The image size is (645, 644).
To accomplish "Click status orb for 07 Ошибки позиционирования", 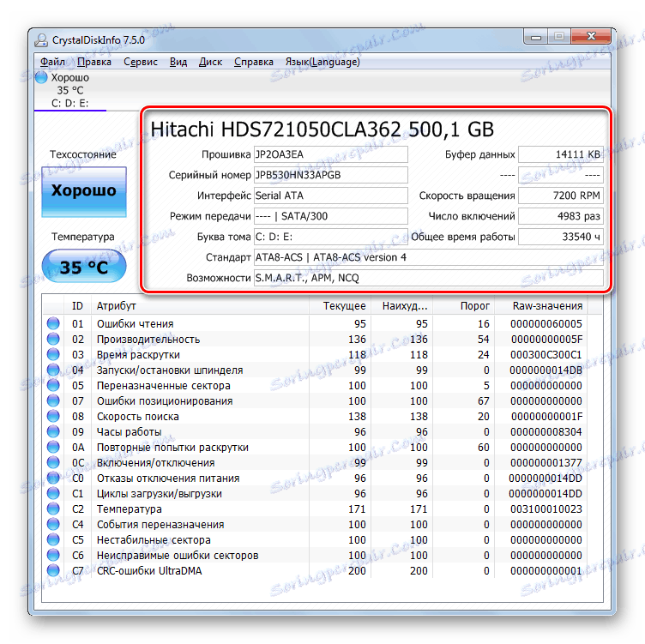I will click(x=53, y=400).
